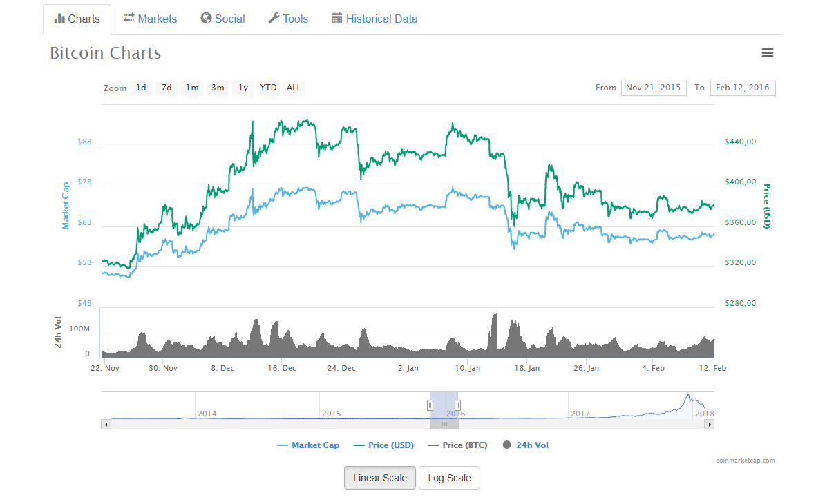Select the Charts tab
The image size is (816, 504).
pyautogui.click(x=77, y=19)
